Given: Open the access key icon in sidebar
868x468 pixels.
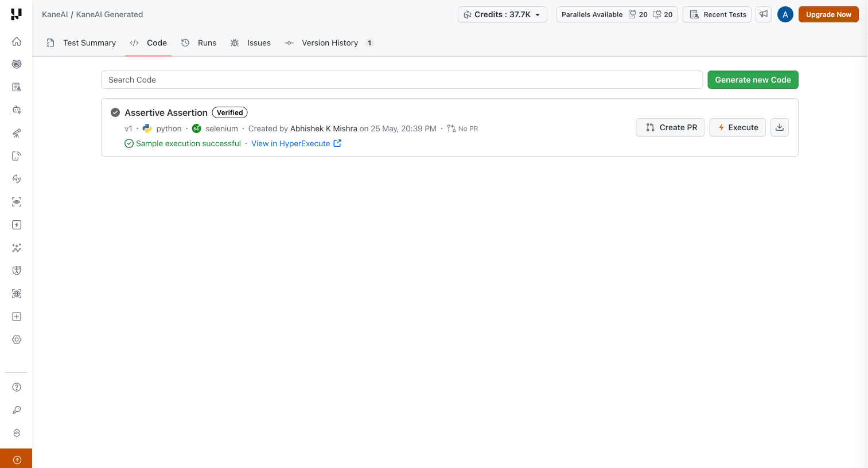Looking at the screenshot, I should (x=17, y=410).
